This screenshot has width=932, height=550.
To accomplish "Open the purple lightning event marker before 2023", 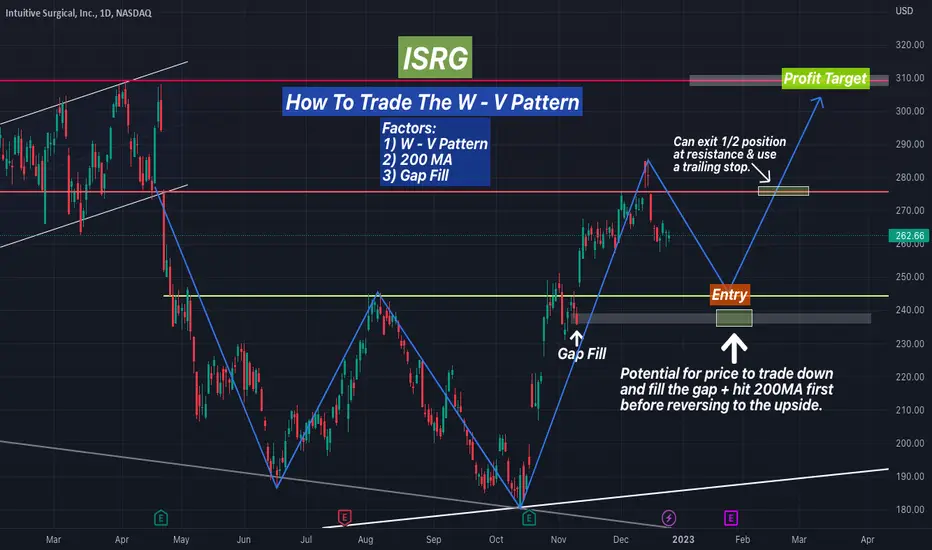I will pos(669,518).
